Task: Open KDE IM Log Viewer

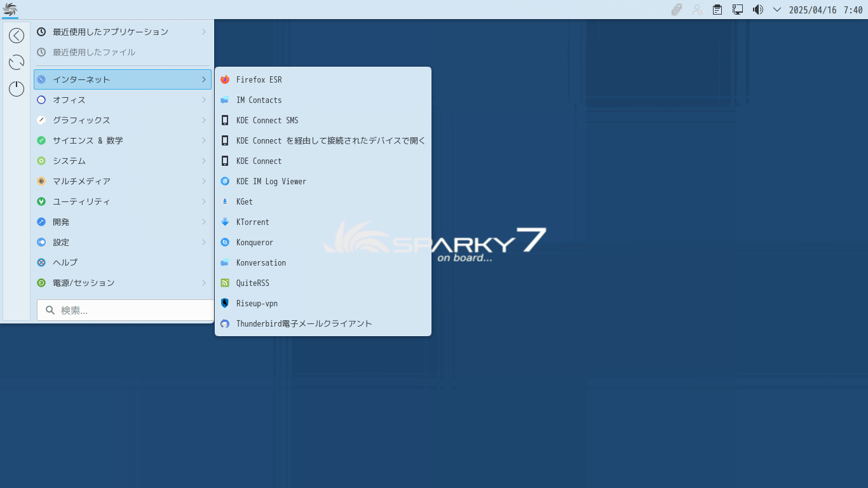Action: tap(271, 181)
